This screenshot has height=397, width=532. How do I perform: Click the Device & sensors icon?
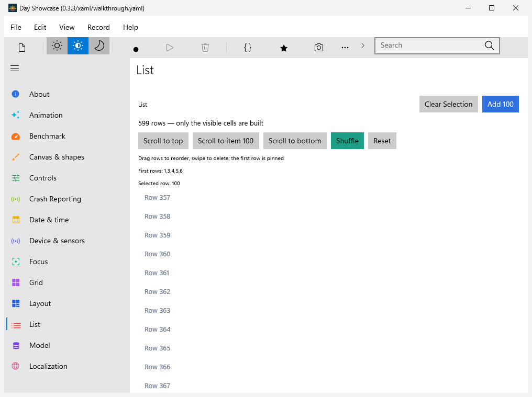click(16, 241)
